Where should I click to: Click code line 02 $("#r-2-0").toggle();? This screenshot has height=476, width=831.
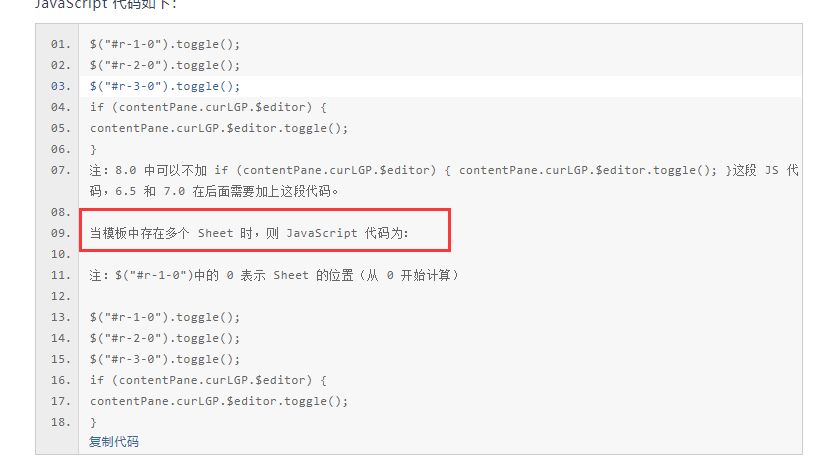click(165, 65)
